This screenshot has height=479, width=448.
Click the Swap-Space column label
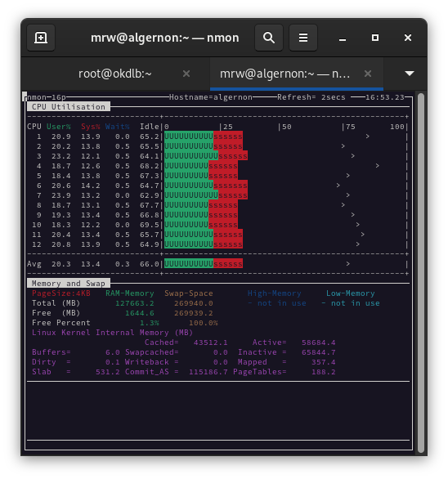pyautogui.click(x=189, y=293)
